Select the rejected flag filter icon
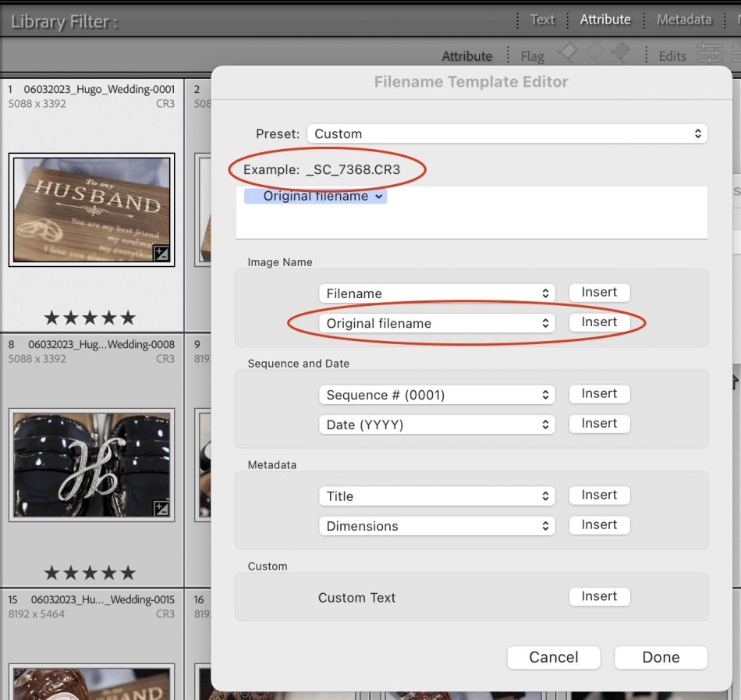Image resolution: width=741 pixels, height=700 pixels. click(622, 54)
